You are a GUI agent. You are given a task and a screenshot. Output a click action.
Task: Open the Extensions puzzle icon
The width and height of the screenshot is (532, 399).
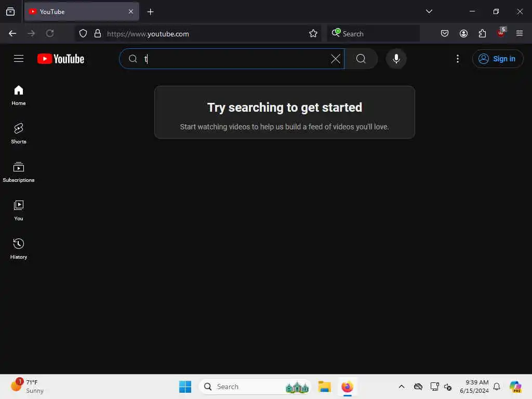[x=482, y=33]
